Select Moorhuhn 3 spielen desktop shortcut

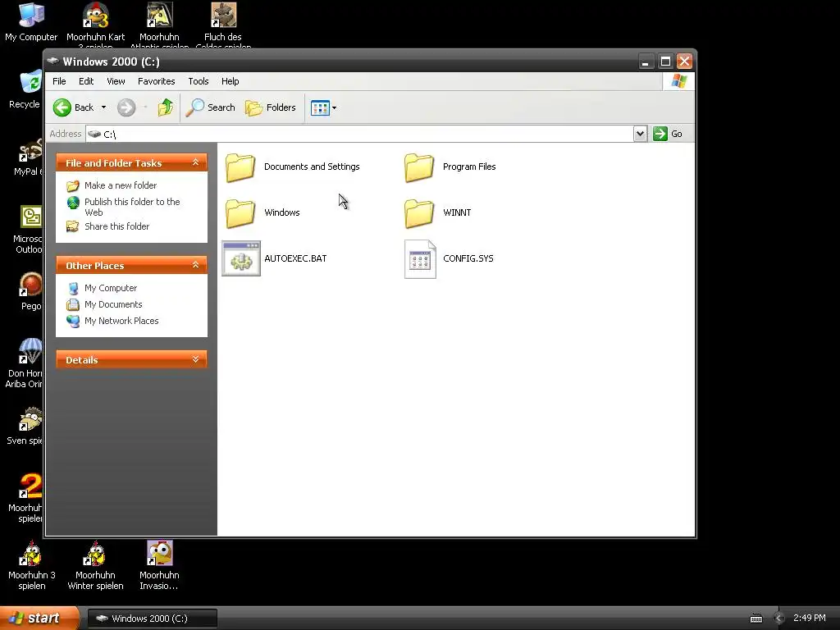[32, 554]
